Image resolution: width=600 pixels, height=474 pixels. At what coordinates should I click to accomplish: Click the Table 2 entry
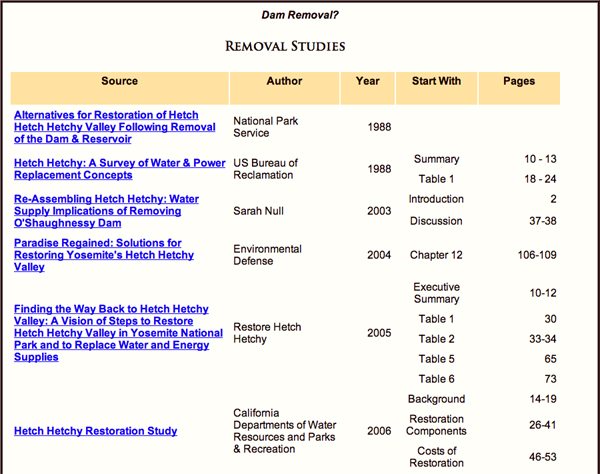coord(437,339)
